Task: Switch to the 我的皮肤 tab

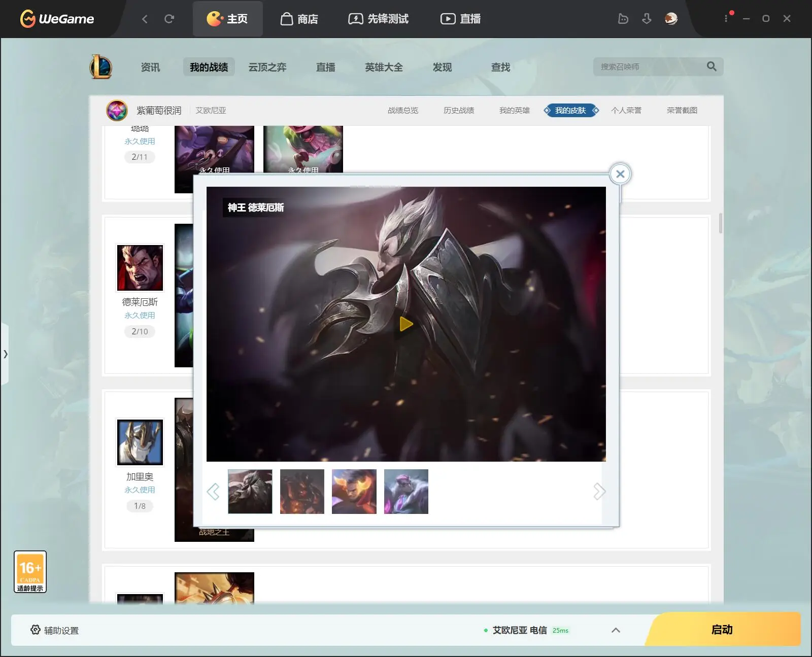Action: tap(571, 110)
